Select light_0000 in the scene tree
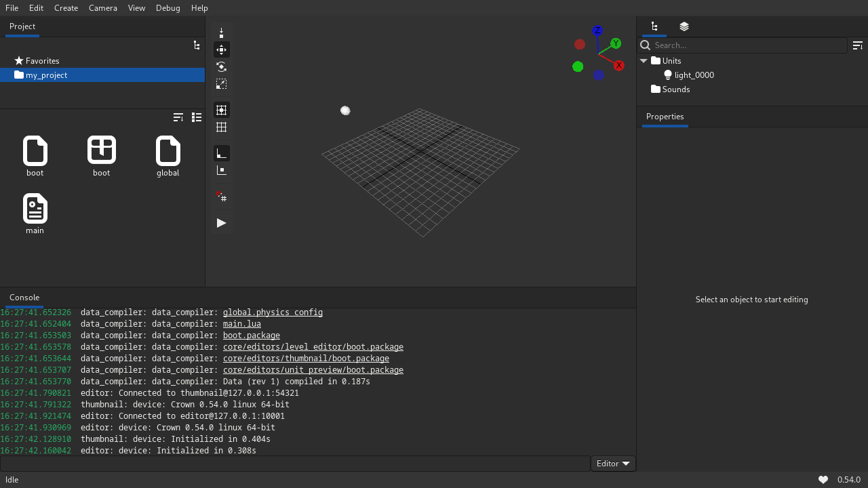Screen dimensions: 868x488 tap(694, 75)
